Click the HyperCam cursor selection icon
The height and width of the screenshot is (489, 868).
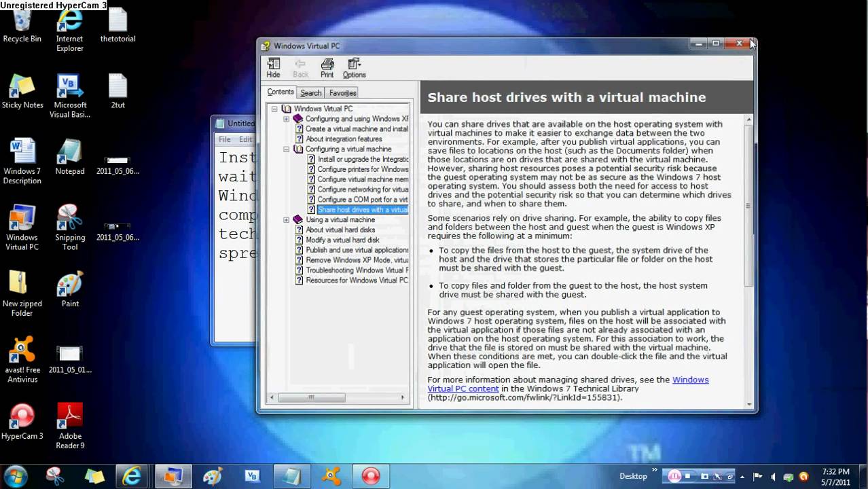[x=717, y=477]
